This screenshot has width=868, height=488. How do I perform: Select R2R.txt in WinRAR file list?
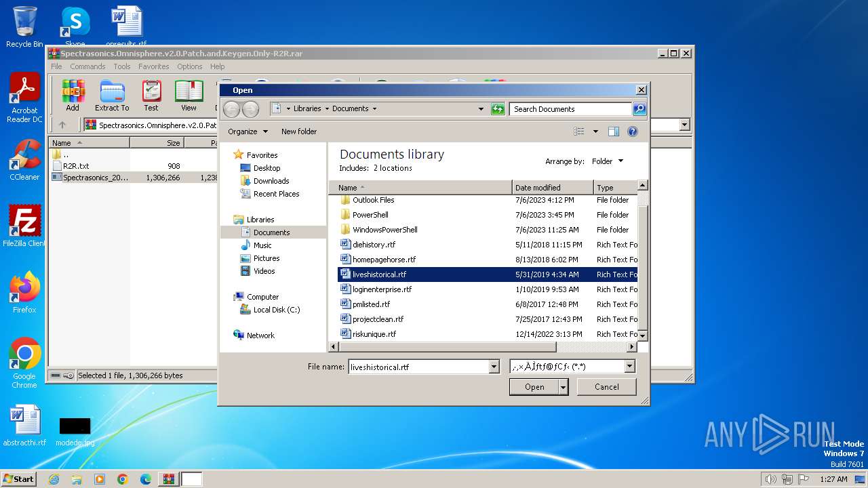pos(76,166)
